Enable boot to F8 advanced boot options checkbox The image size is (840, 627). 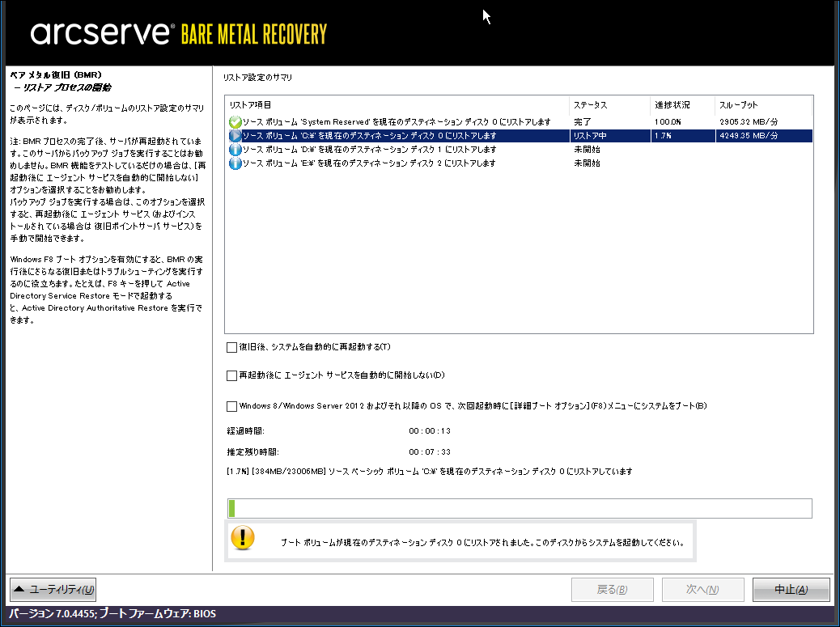tap(231, 406)
